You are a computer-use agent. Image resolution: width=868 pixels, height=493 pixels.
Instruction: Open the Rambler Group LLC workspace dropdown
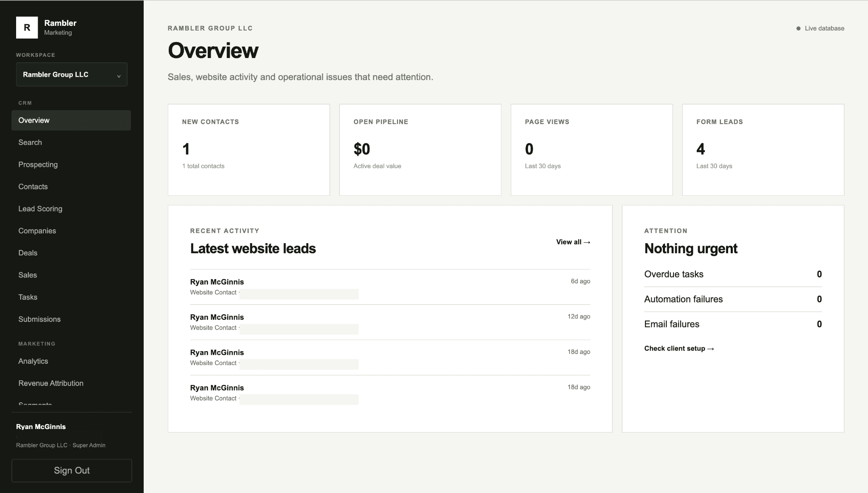72,75
